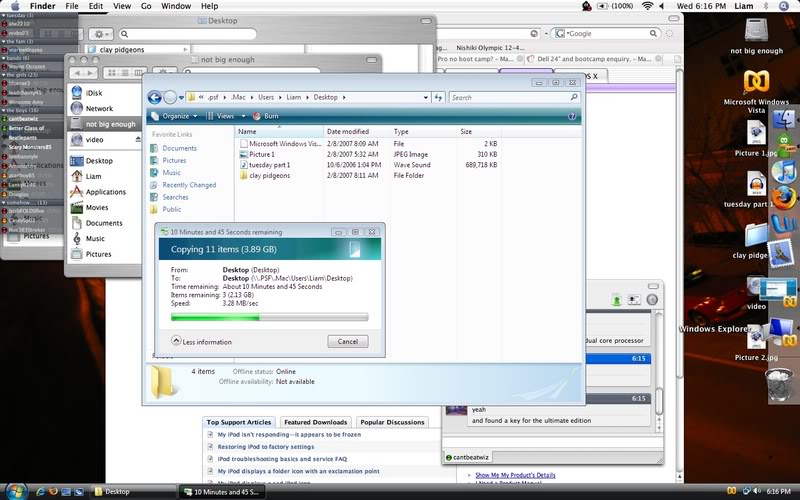
Task: Click the Wi-Fi status icon in menu bar
Action: [647, 6]
